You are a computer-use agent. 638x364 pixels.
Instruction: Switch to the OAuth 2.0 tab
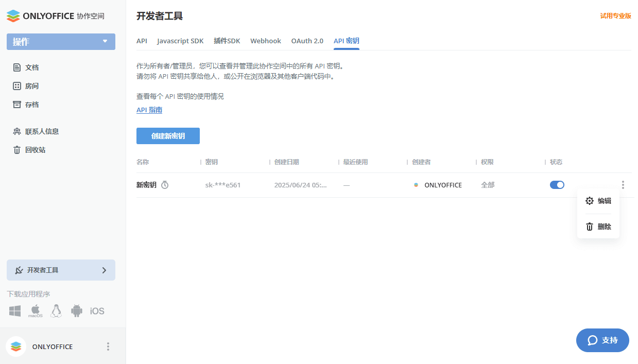point(307,41)
